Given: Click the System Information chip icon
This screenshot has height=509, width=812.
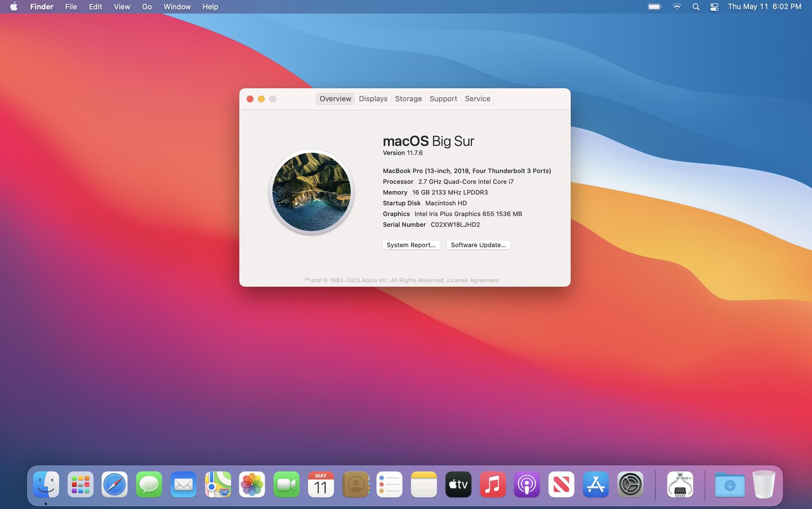Looking at the screenshot, I should 680,484.
